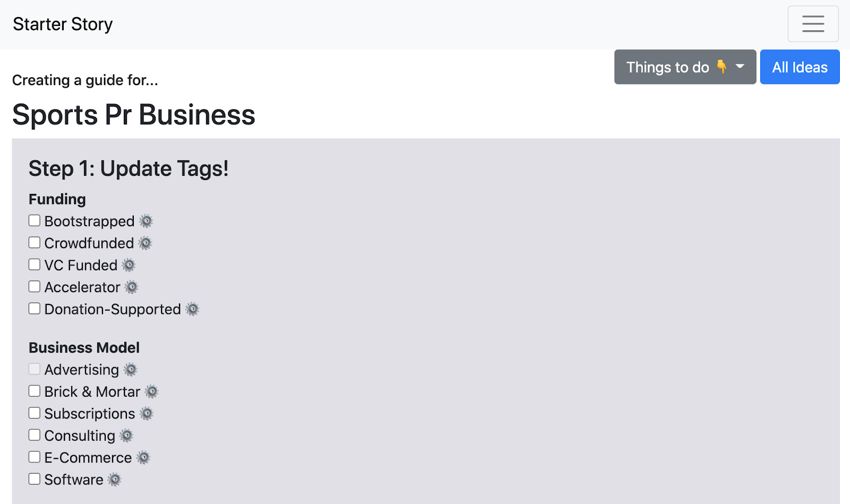Screen dimensions: 850x504
Task: Click gear icon beside Crowdfunded
Action: click(145, 243)
